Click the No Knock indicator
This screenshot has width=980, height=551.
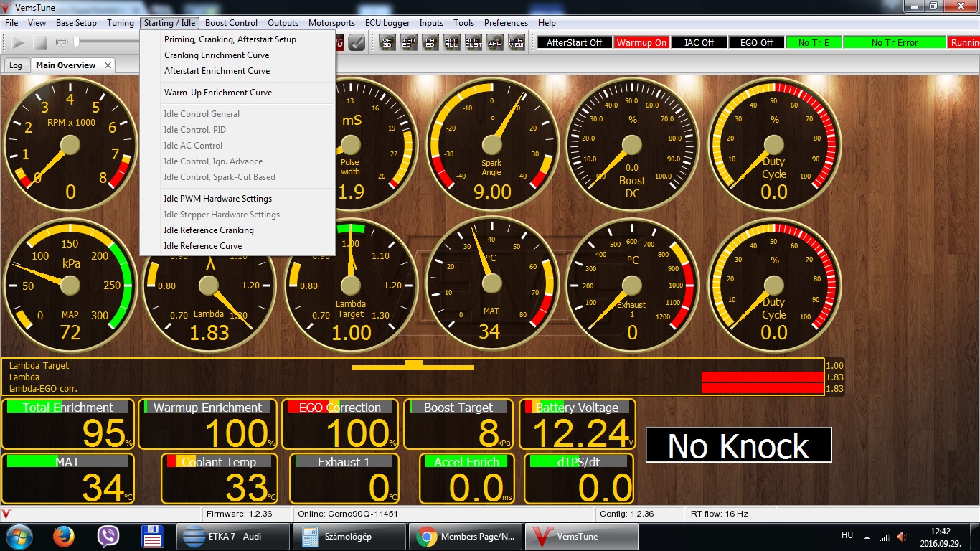pos(739,446)
